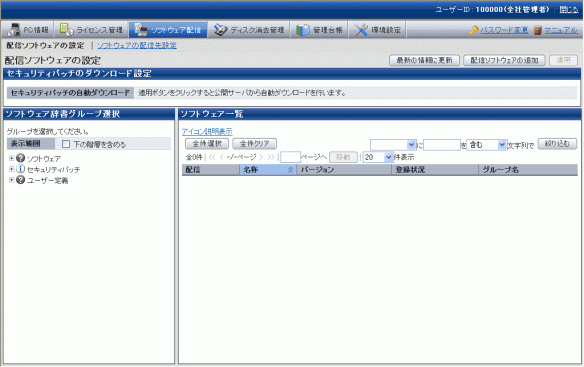Click question-mark icon next to ユーザー定義
Viewport: 584px width, 367px height.
point(21,180)
